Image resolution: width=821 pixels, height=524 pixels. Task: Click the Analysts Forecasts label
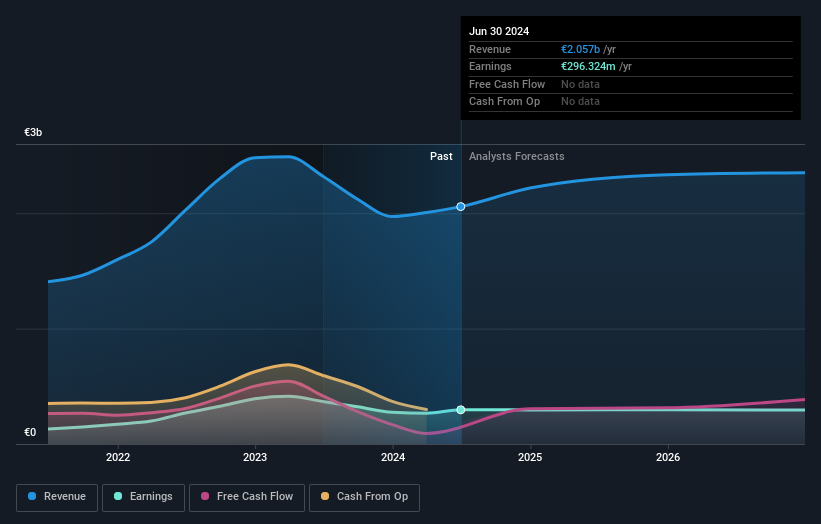tap(516, 157)
